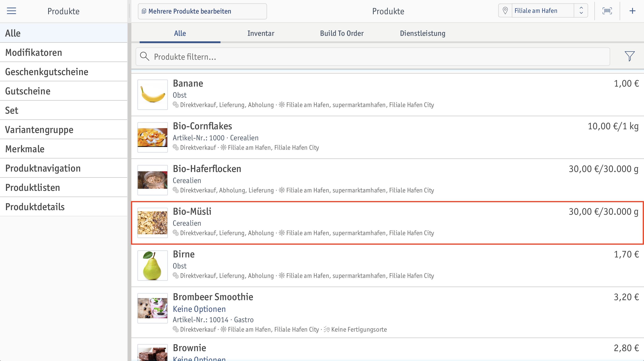Viewport: 644px width, 361px height.
Task: Open Merkmale in the sidebar
Action: pos(64,149)
